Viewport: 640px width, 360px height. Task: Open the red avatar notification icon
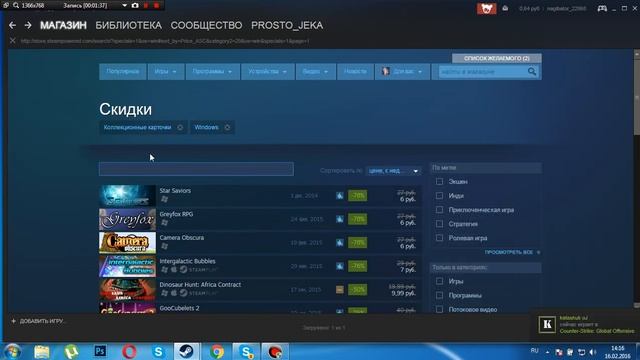[x=487, y=8]
